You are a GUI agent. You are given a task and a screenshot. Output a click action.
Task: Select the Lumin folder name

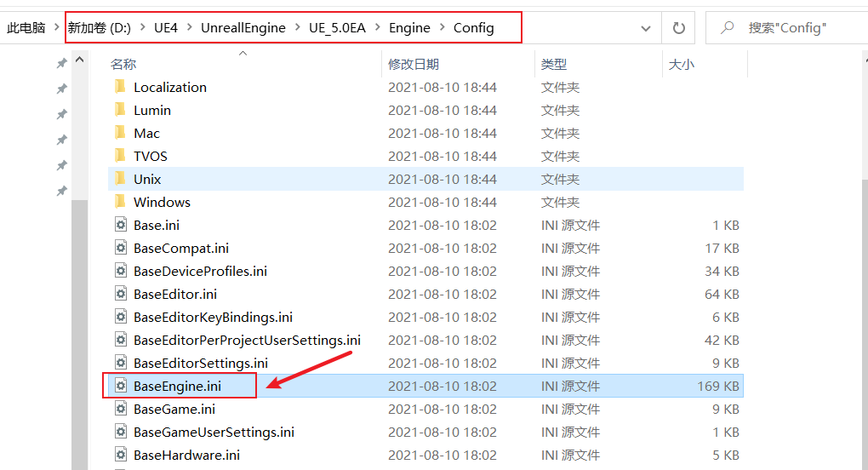[x=152, y=110]
